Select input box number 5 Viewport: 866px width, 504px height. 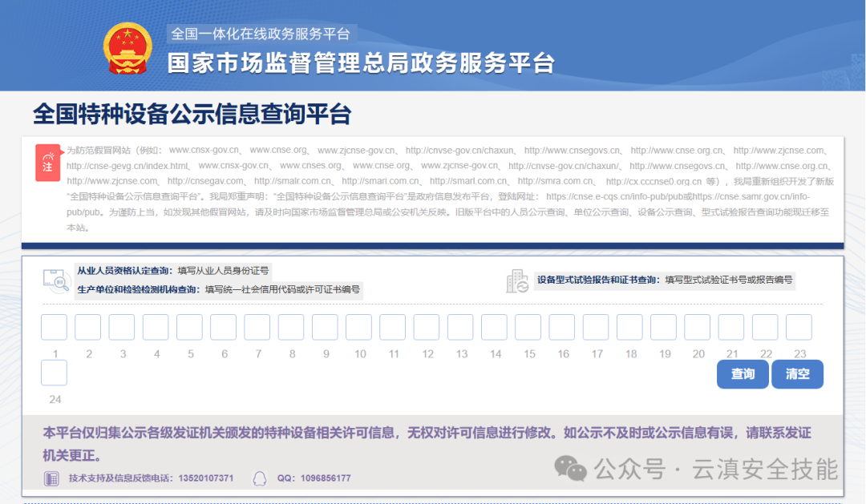tap(189, 328)
